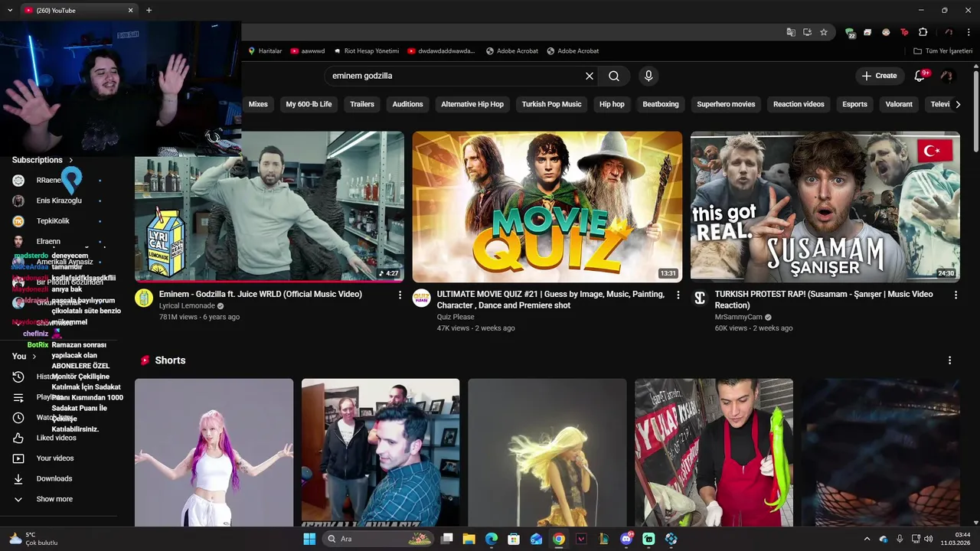This screenshot has height=551, width=980.
Task: Select the Hip hop filter chip
Action: (x=612, y=104)
